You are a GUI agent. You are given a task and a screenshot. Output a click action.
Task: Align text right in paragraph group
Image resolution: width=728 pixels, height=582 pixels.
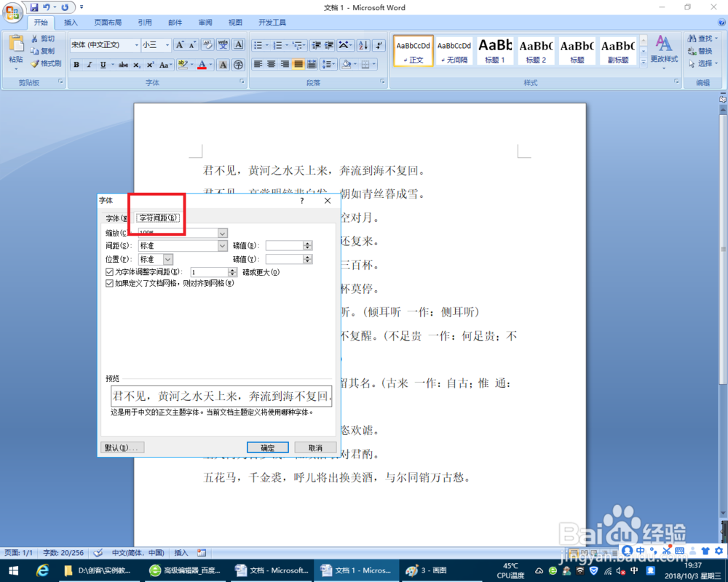click(x=285, y=64)
